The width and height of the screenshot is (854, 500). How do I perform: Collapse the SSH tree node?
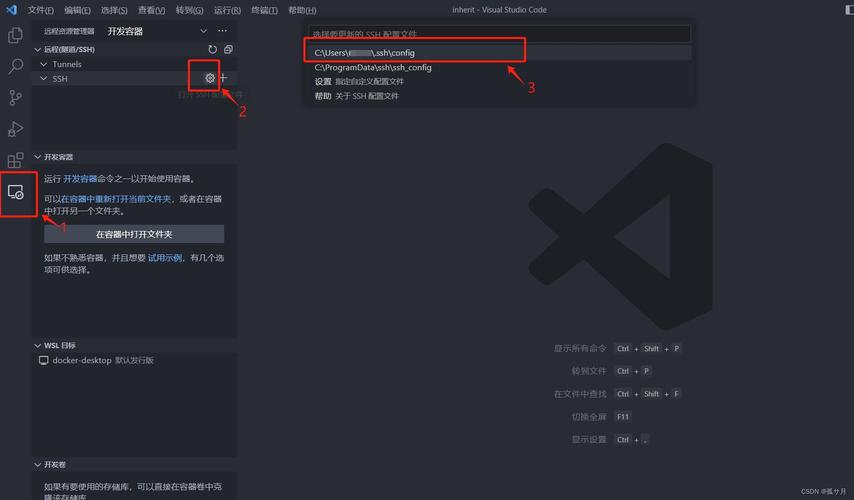(x=44, y=78)
